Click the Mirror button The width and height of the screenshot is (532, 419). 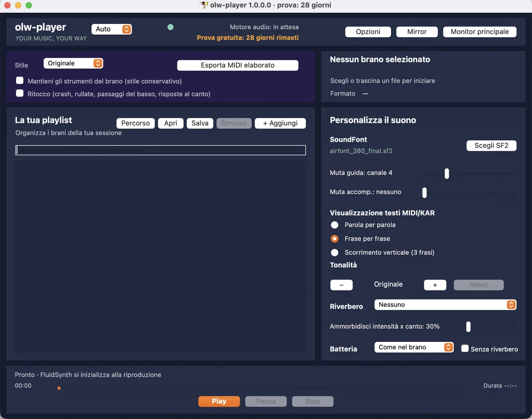pyautogui.click(x=417, y=32)
